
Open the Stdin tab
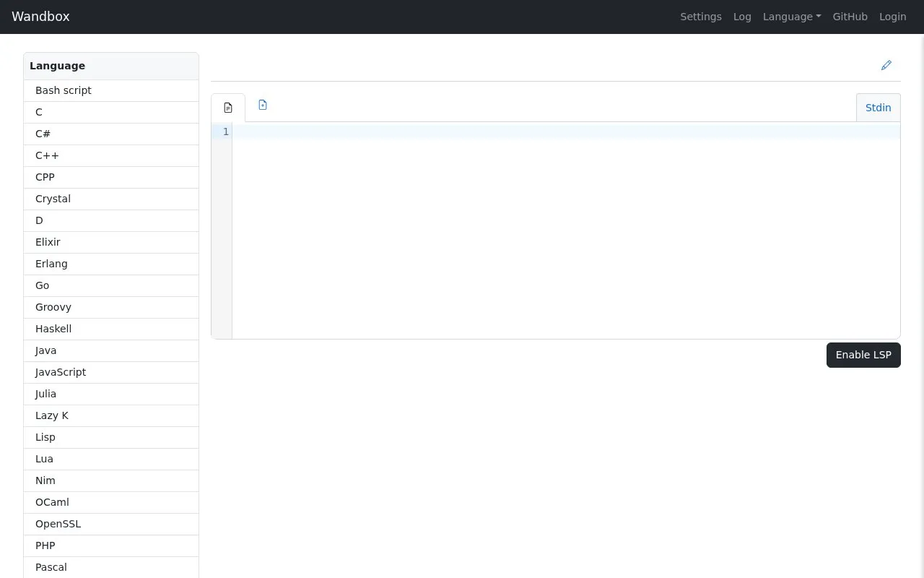[x=878, y=108]
